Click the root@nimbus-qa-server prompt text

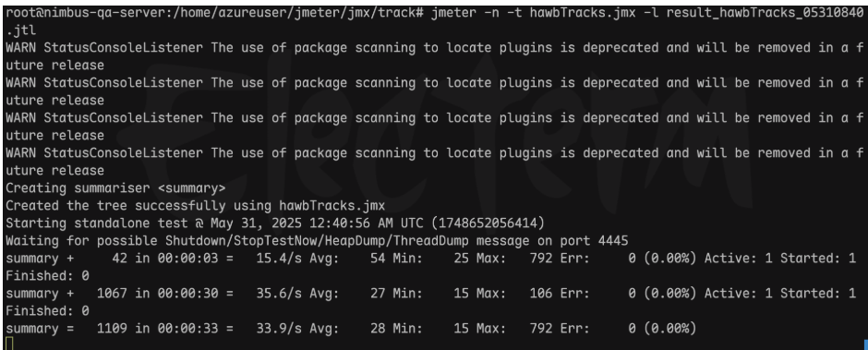pyautogui.click(x=82, y=13)
